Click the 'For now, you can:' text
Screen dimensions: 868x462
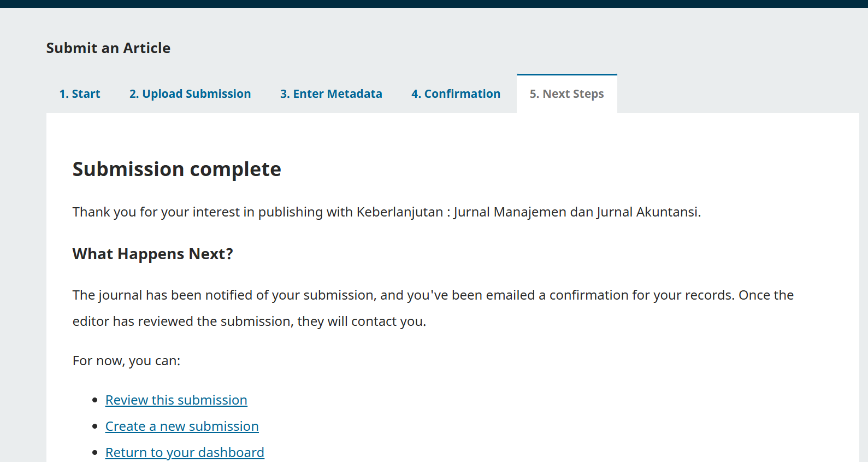126,361
